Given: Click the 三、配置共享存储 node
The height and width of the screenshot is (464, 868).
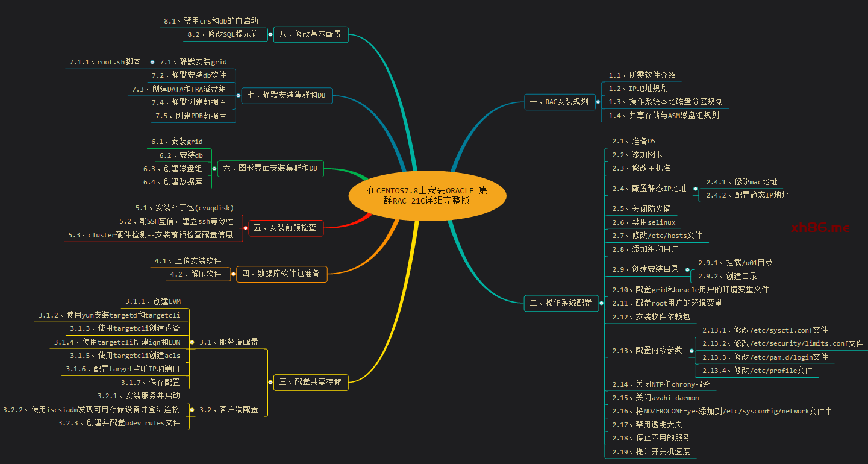Looking at the screenshot, I should point(311,381).
